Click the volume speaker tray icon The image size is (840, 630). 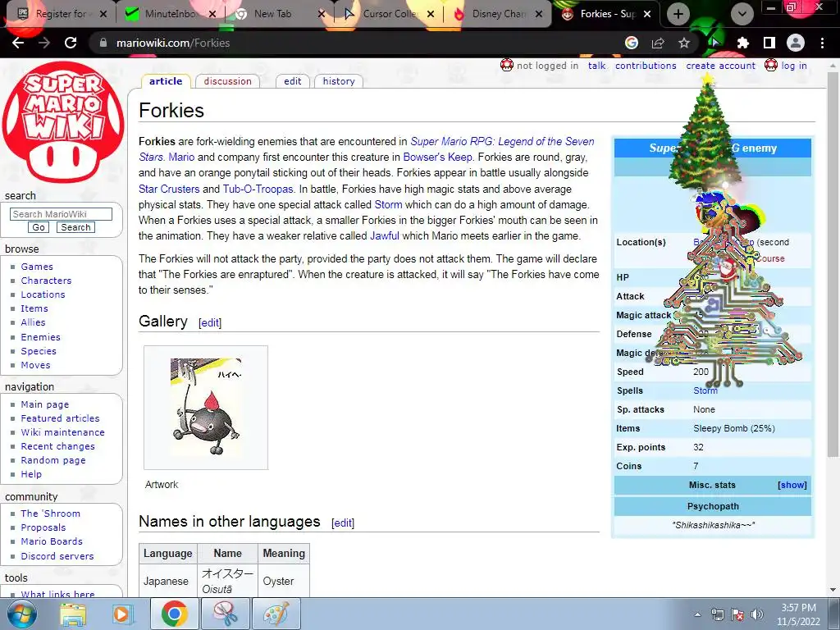click(x=757, y=614)
